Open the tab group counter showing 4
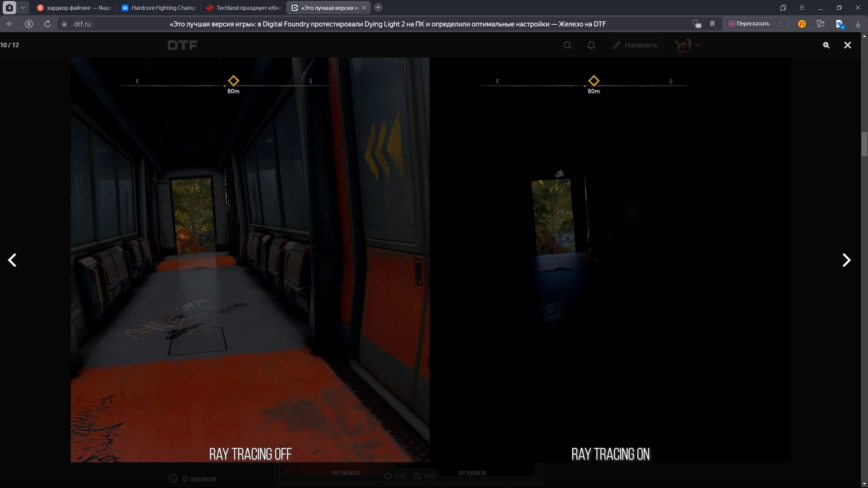 click(x=9, y=7)
